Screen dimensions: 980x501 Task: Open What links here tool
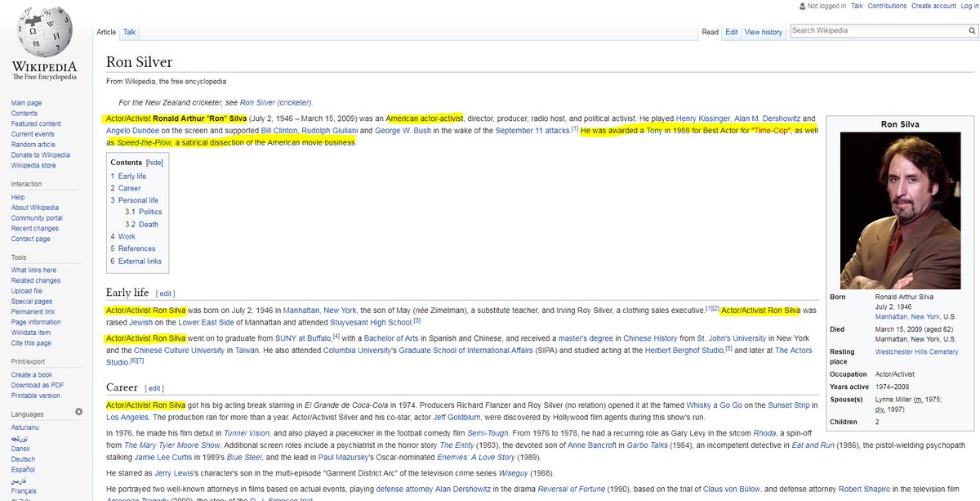click(33, 271)
